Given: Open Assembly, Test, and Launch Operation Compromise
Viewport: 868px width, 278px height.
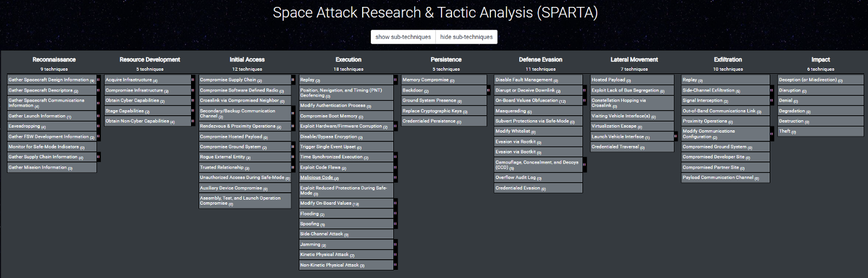Looking at the screenshot, I should 245,201.
